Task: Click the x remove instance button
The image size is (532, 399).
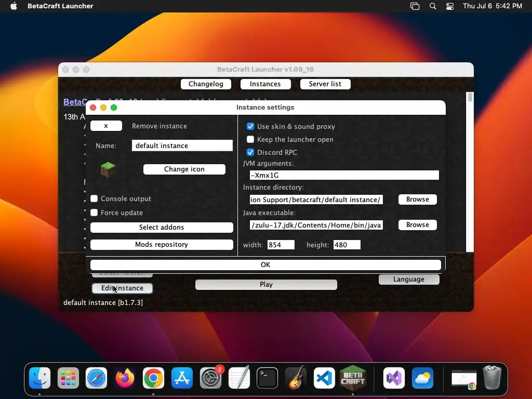Action: (x=106, y=126)
